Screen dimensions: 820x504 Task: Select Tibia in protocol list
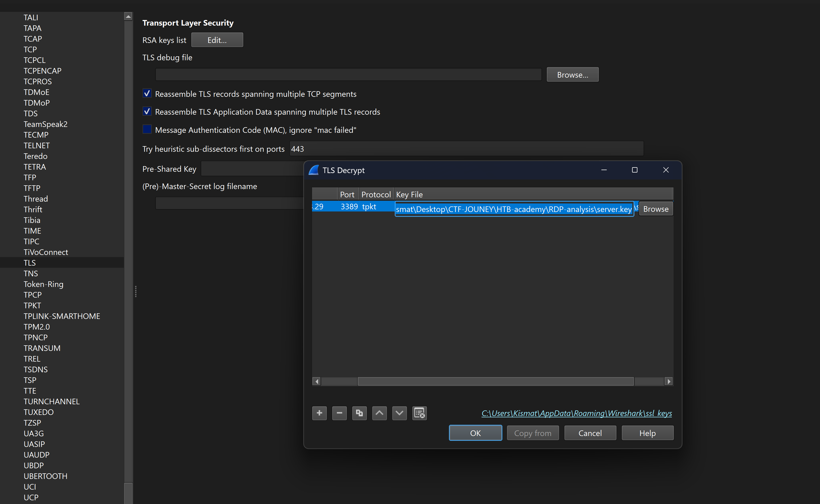[x=32, y=220]
